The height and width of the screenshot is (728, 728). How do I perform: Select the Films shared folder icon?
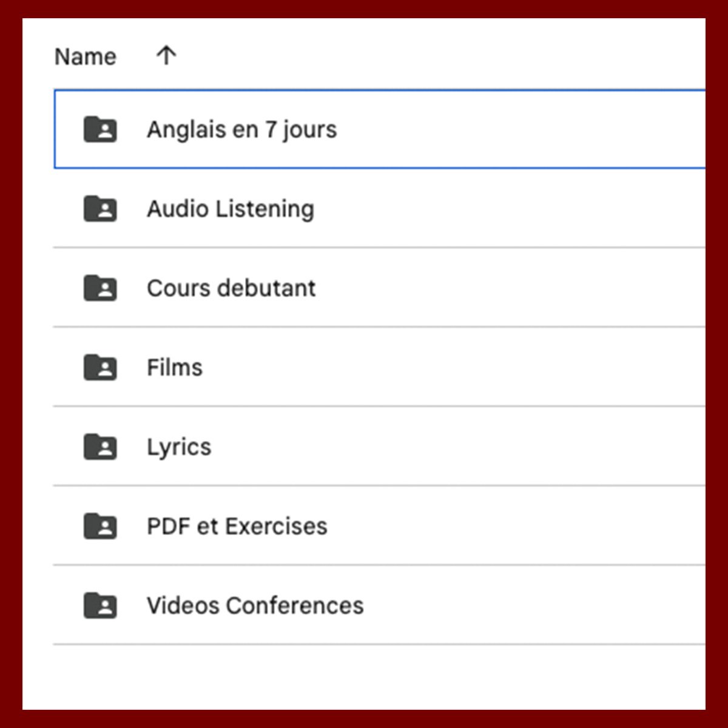coord(100,368)
